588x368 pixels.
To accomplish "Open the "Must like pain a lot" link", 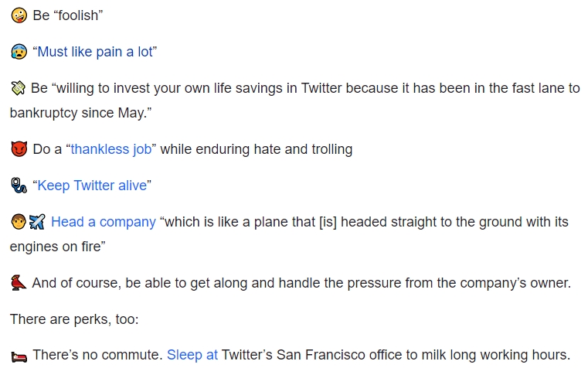I will click(95, 52).
